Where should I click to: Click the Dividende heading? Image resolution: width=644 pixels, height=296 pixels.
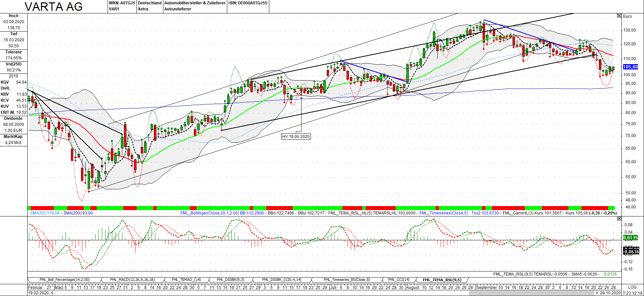[13, 118]
